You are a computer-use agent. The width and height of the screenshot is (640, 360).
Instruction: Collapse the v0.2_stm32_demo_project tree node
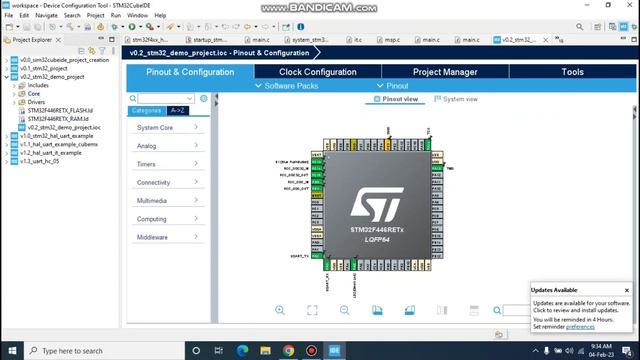(7, 77)
